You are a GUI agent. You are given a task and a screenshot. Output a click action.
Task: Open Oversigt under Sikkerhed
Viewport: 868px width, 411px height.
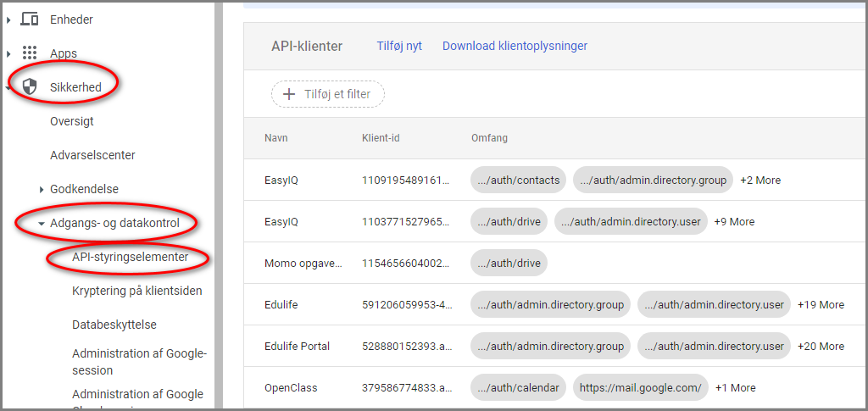pyautogui.click(x=72, y=121)
